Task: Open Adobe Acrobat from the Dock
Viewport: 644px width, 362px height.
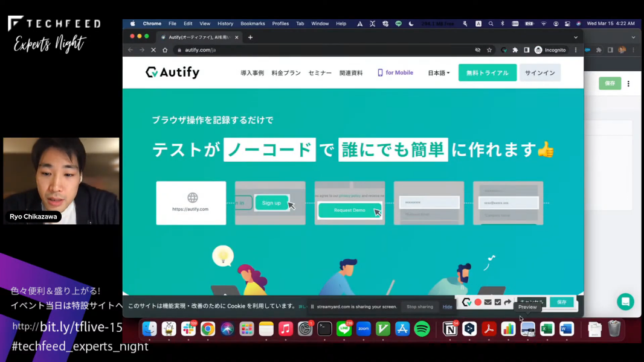Action: click(489, 329)
